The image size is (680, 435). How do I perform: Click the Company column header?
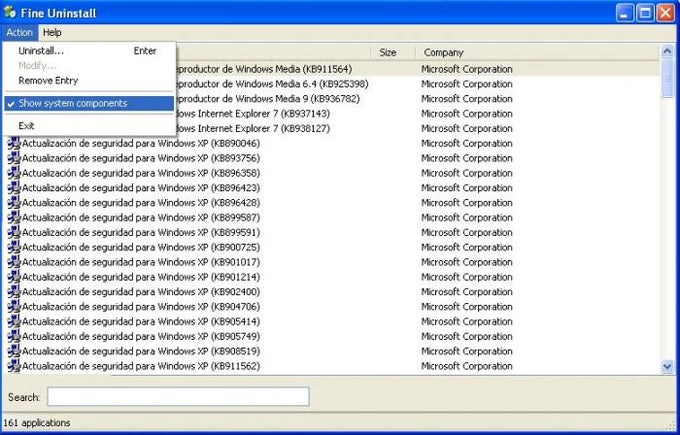(x=536, y=52)
